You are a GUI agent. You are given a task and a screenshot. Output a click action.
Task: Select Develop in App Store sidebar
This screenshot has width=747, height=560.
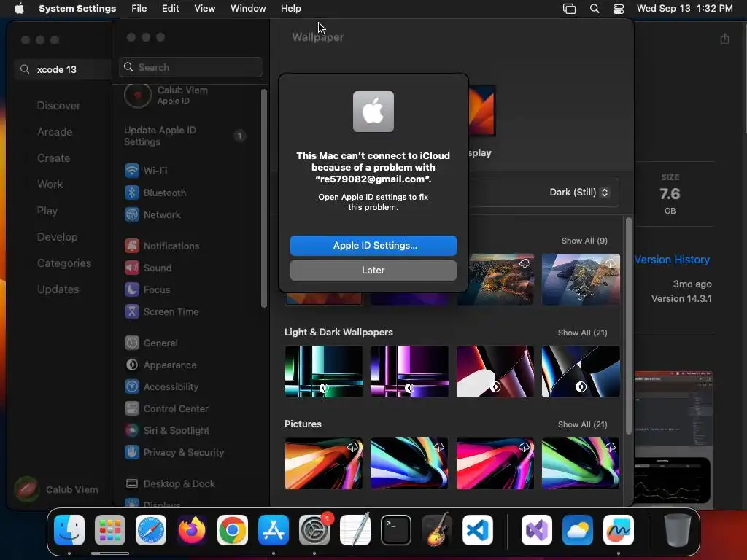[57, 237]
